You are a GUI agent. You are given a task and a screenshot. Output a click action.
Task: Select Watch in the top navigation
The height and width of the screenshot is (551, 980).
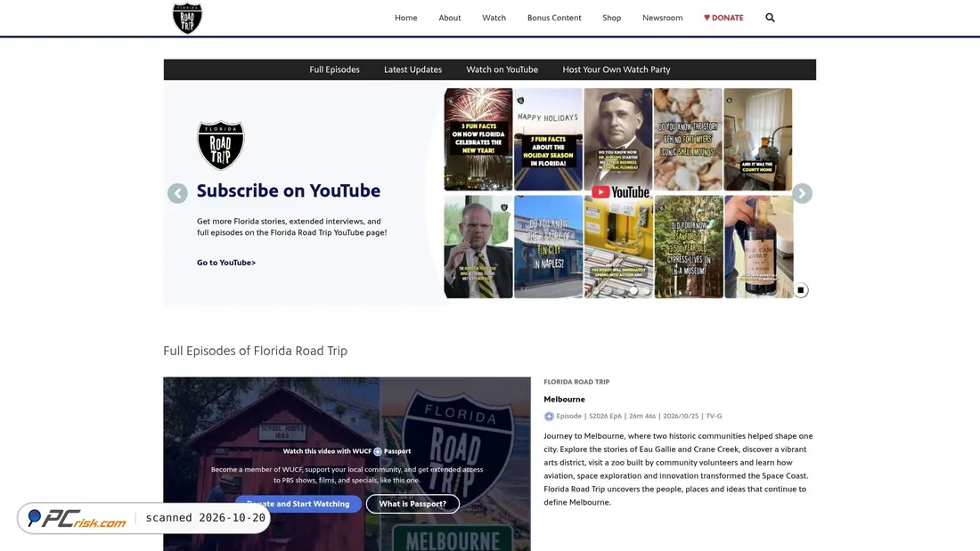(x=494, y=18)
